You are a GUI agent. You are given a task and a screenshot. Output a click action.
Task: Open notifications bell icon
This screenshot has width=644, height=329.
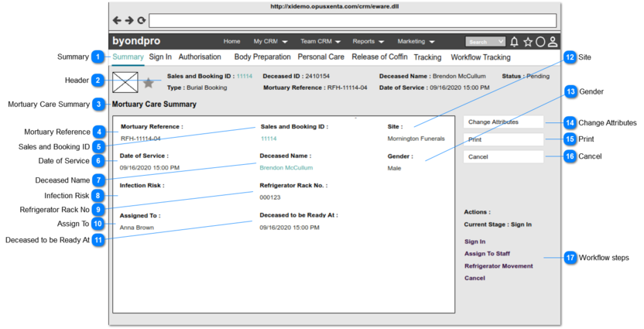coord(514,42)
